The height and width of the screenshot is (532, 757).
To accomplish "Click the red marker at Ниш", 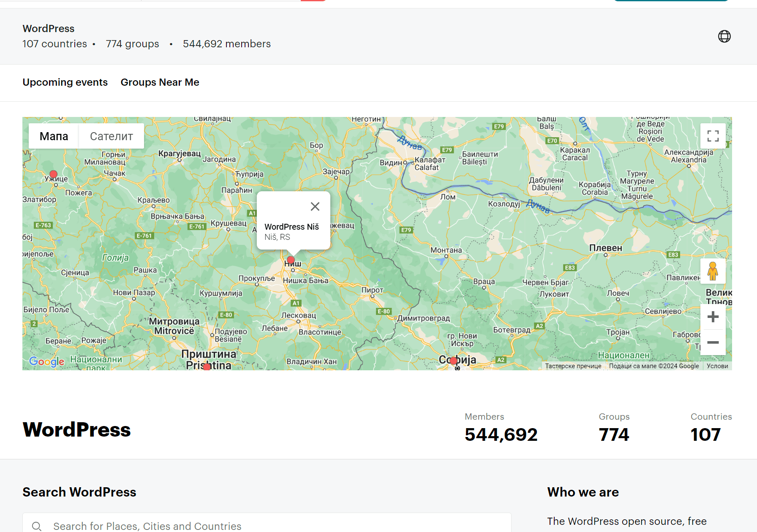I will pos(291,260).
